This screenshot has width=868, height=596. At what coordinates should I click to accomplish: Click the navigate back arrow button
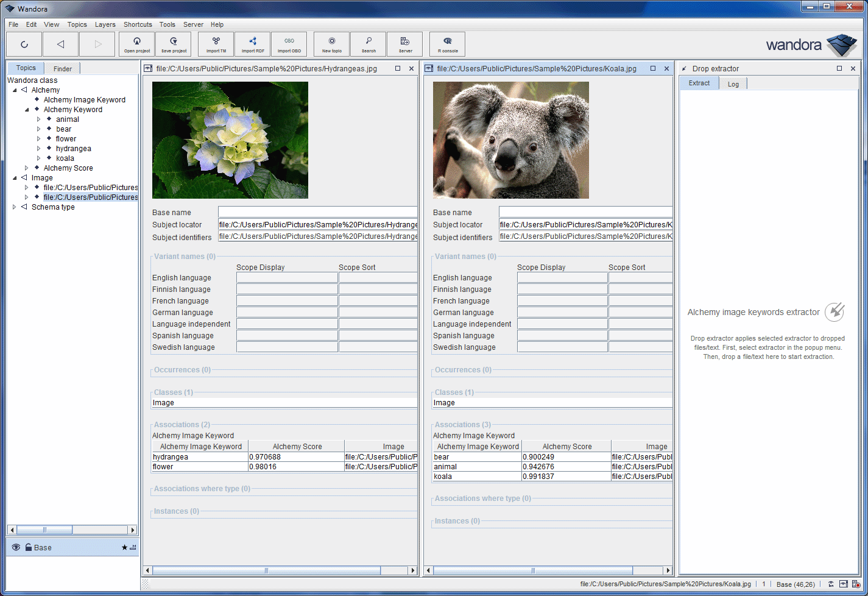(x=60, y=44)
